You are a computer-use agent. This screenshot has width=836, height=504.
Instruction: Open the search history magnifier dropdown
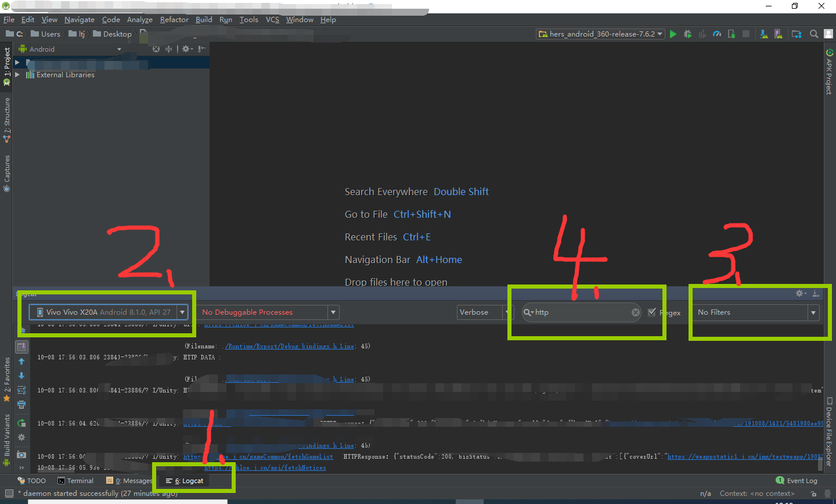pos(528,312)
